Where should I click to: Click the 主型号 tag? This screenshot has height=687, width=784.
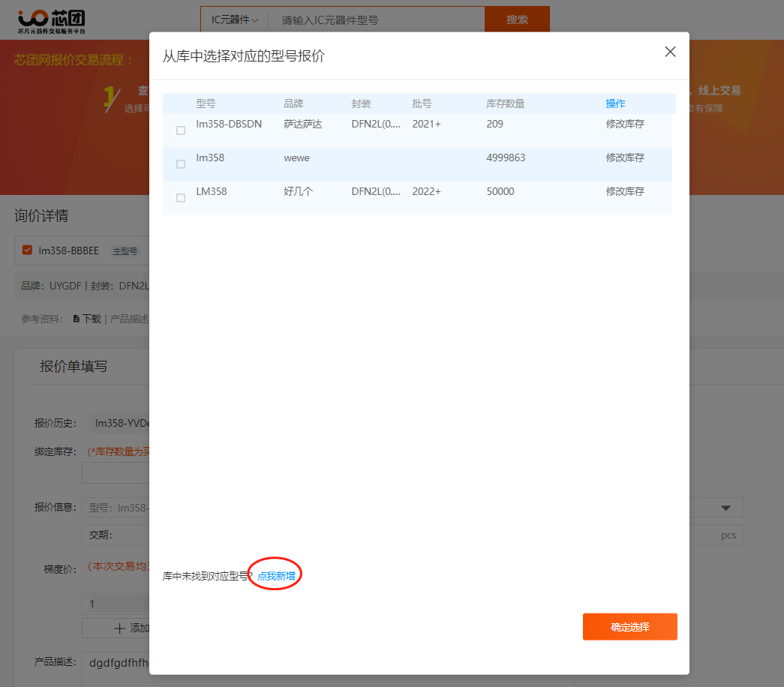coord(125,251)
